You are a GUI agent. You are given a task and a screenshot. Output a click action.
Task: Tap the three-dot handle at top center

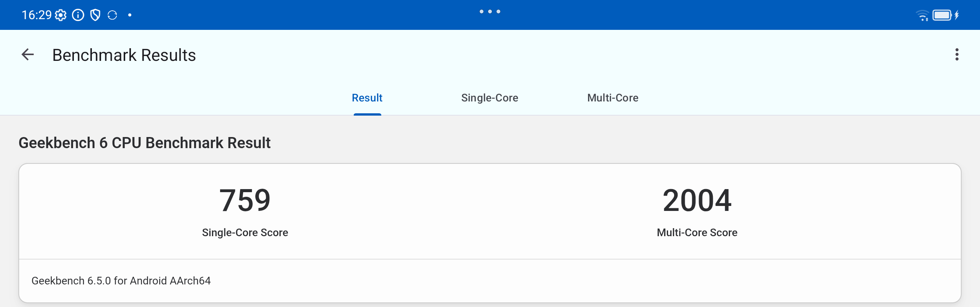(x=490, y=11)
